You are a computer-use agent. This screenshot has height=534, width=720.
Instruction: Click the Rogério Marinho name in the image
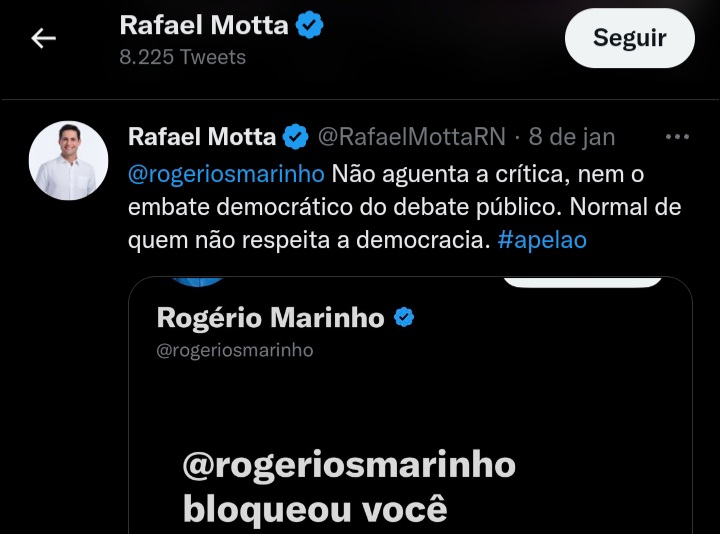(270, 318)
